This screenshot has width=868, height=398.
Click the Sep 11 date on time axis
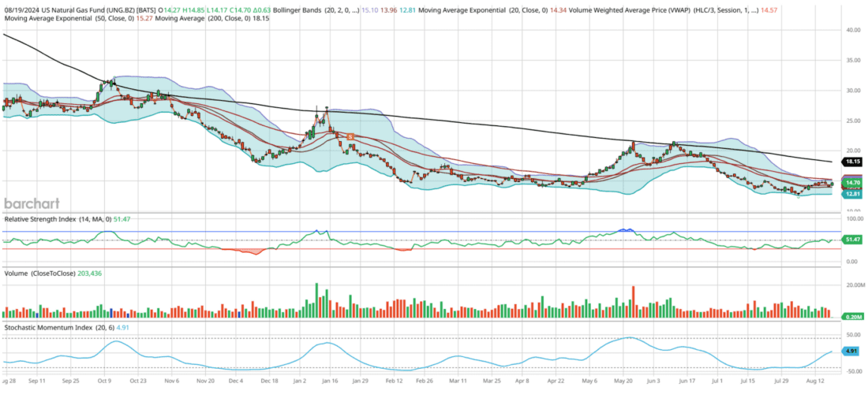(x=36, y=381)
